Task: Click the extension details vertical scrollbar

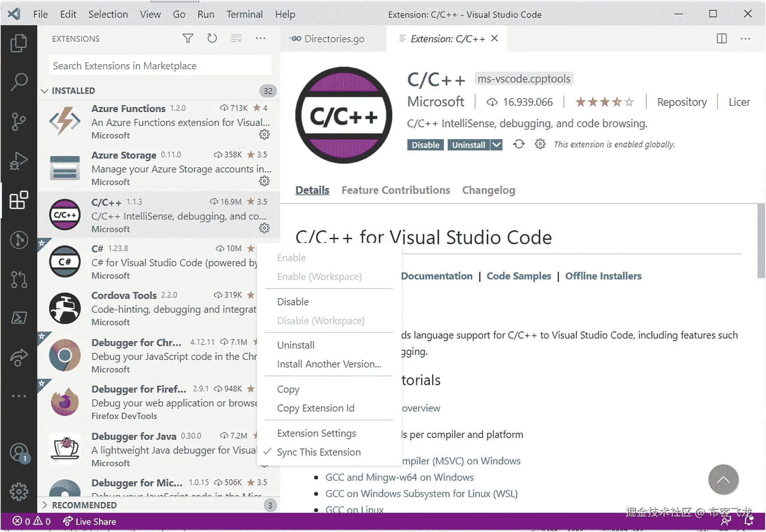Action: point(761,241)
